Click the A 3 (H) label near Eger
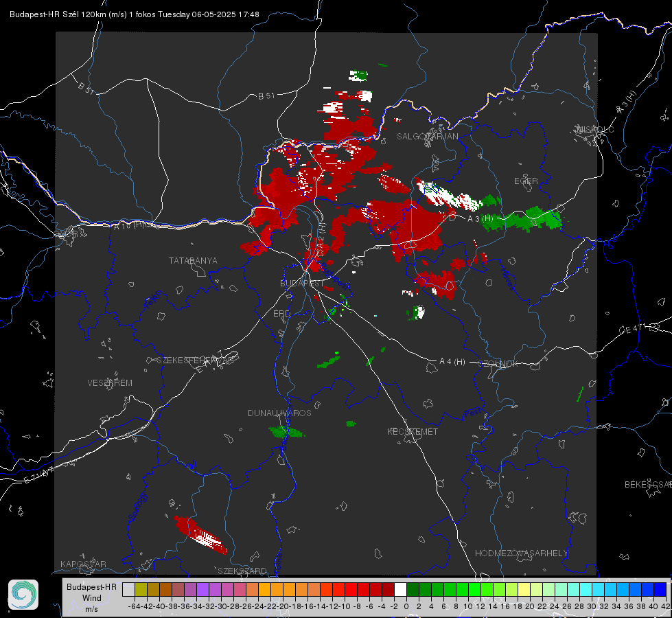This screenshot has width=672, height=618. click(480, 219)
